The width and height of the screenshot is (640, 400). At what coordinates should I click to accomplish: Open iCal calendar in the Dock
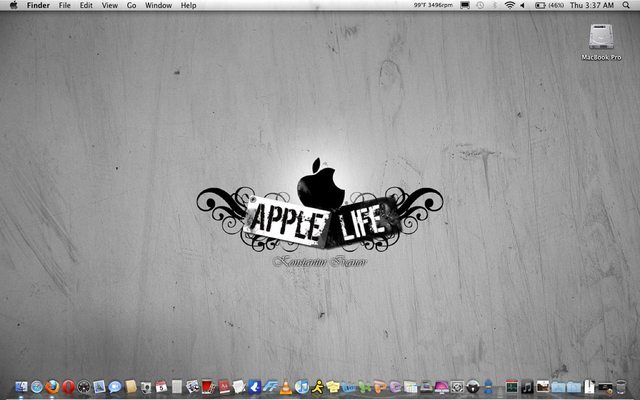[161, 387]
